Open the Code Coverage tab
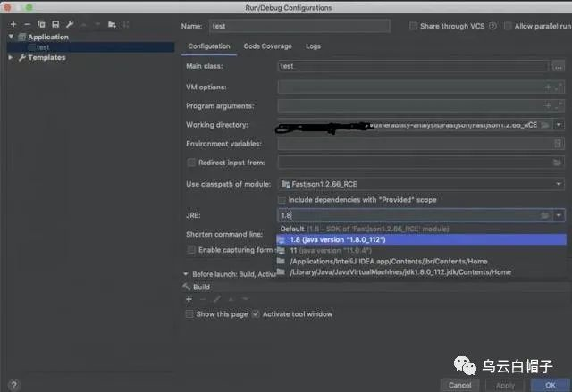Image resolution: width=572 pixels, height=392 pixels. point(268,46)
